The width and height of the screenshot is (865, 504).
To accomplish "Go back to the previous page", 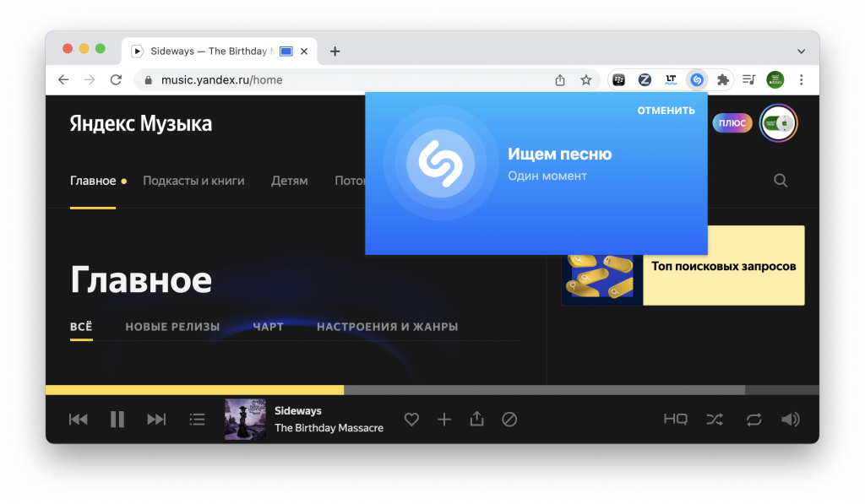I will tap(63, 80).
